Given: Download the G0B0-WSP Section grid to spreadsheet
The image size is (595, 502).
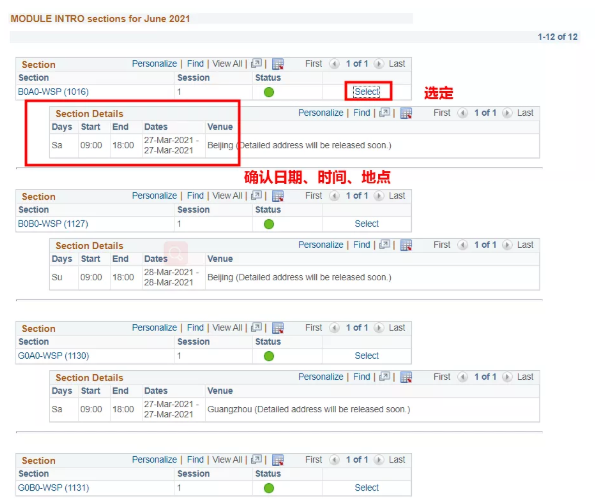Looking at the screenshot, I should coord(278,460).
